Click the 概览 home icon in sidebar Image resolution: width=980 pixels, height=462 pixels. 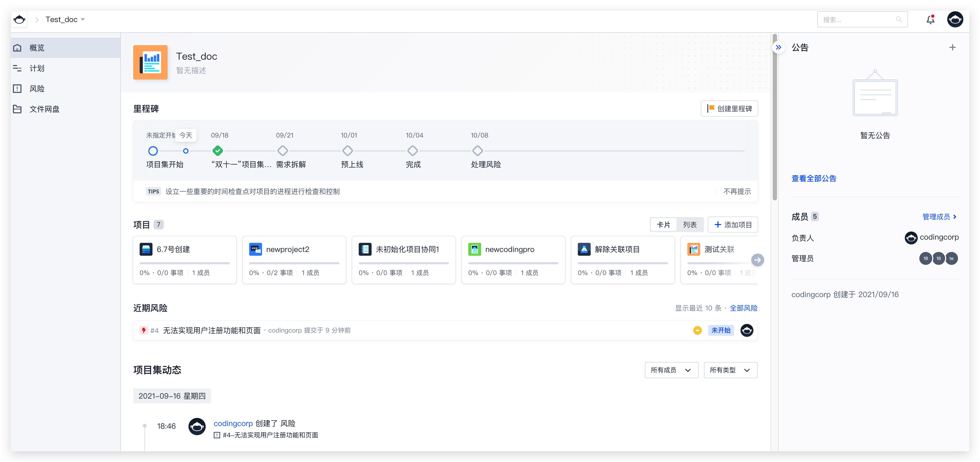point(17,48)
